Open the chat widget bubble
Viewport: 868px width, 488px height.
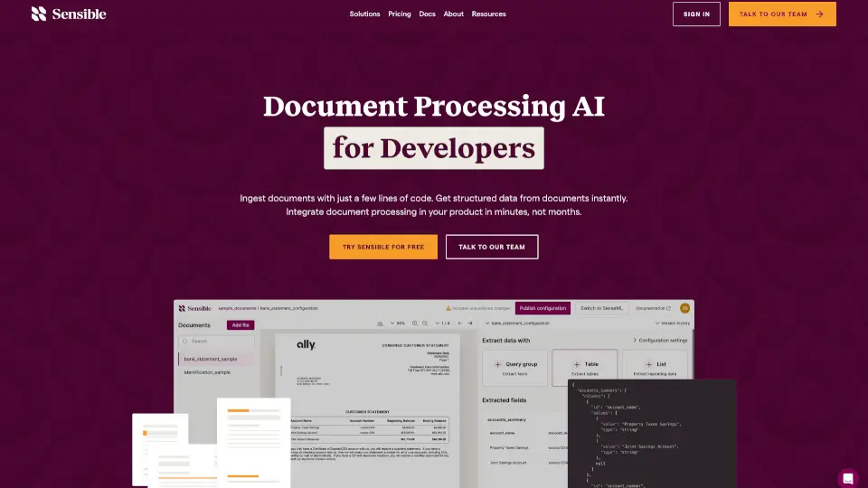coord(847,478)
